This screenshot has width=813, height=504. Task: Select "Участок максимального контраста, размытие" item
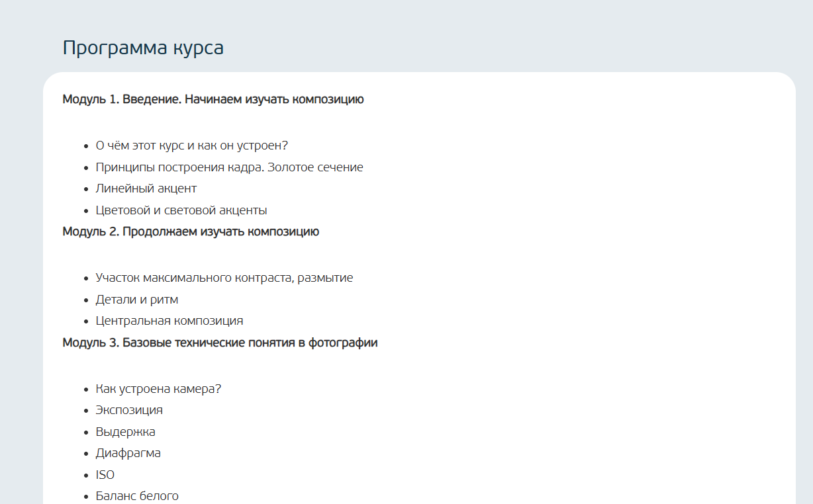[x=224, y=278]
